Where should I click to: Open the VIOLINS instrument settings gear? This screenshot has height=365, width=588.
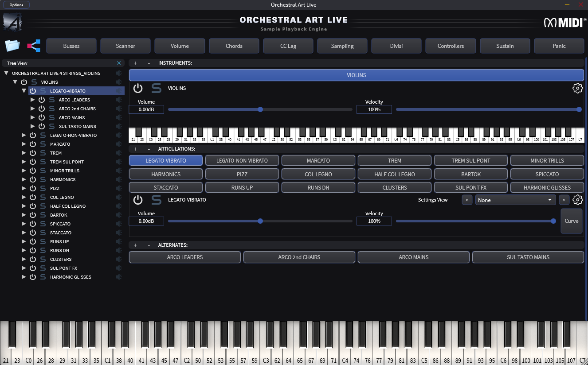point(577,88)
